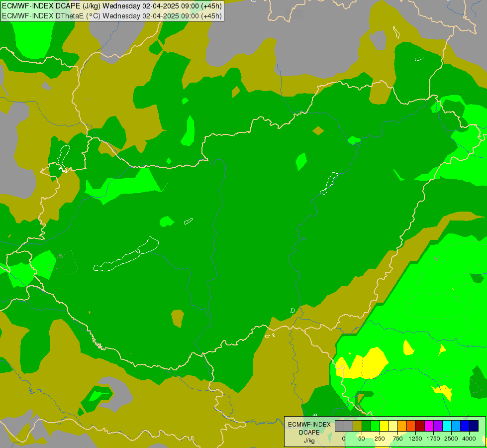Select the navy legend swatch
Image resolution: width=487 pixels, height=448 pixels.
(474, 426)
